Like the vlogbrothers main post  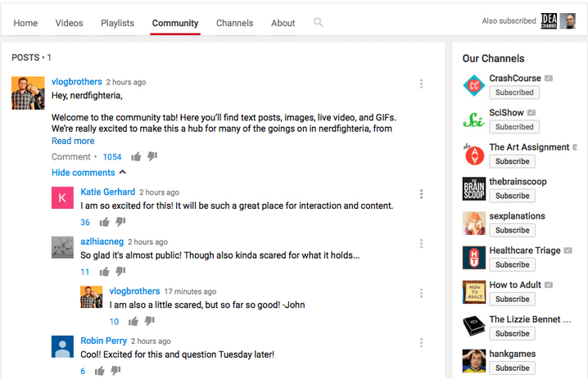136,156
